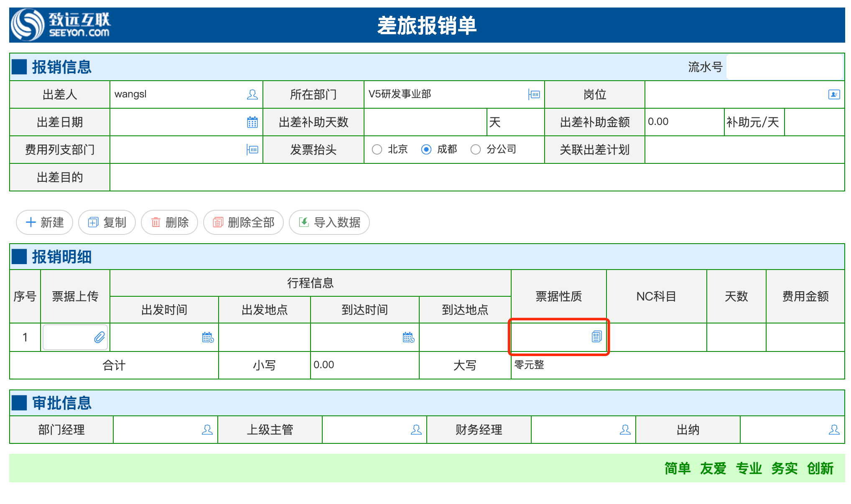Pick a person for 财务经理

pyautogui.click(x=625, y=430)
